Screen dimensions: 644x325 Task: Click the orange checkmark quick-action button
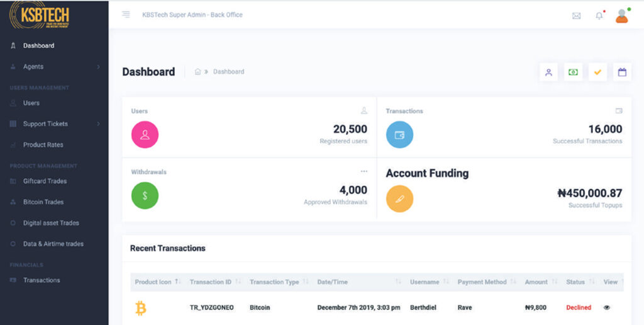coord(597,72)
